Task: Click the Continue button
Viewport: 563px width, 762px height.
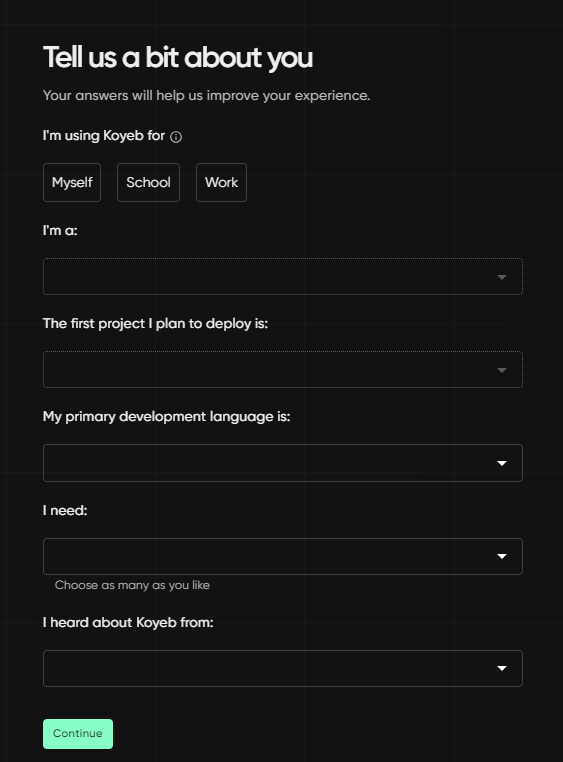Action: point(78,734)
